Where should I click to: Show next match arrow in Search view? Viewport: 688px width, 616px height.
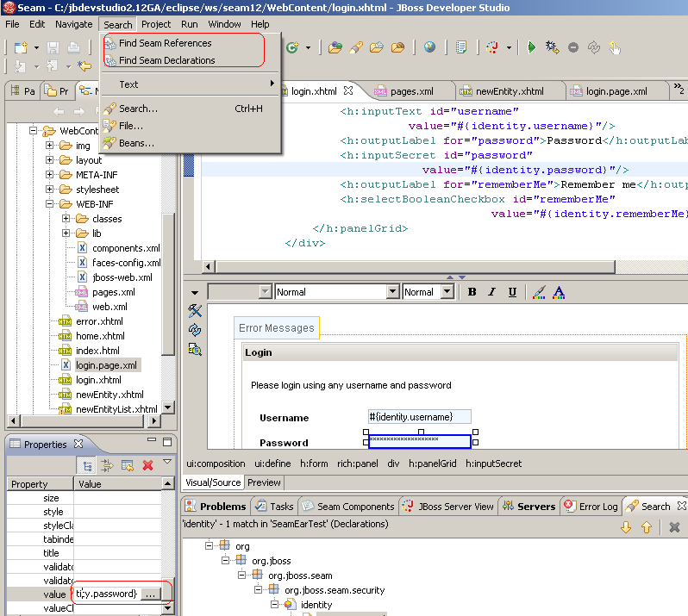627,527
